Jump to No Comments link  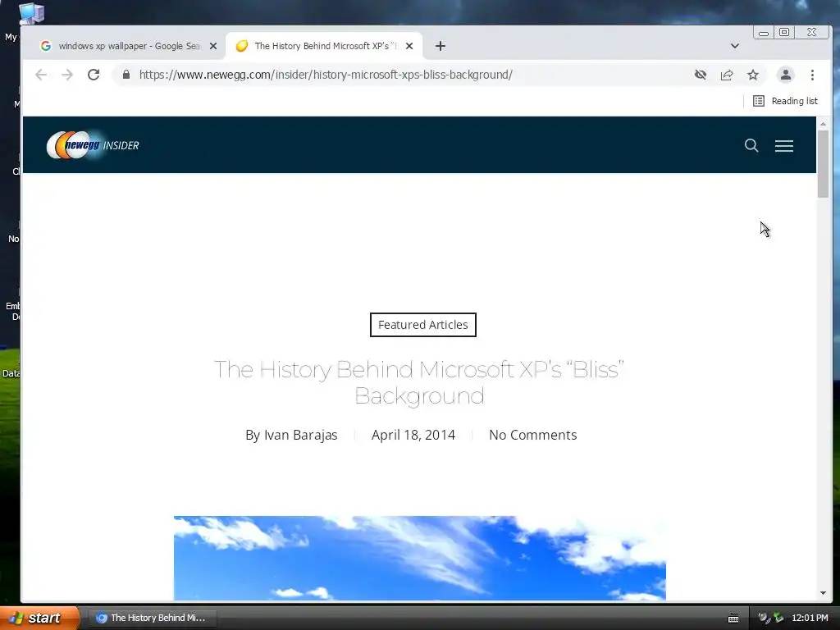point(533,435)
